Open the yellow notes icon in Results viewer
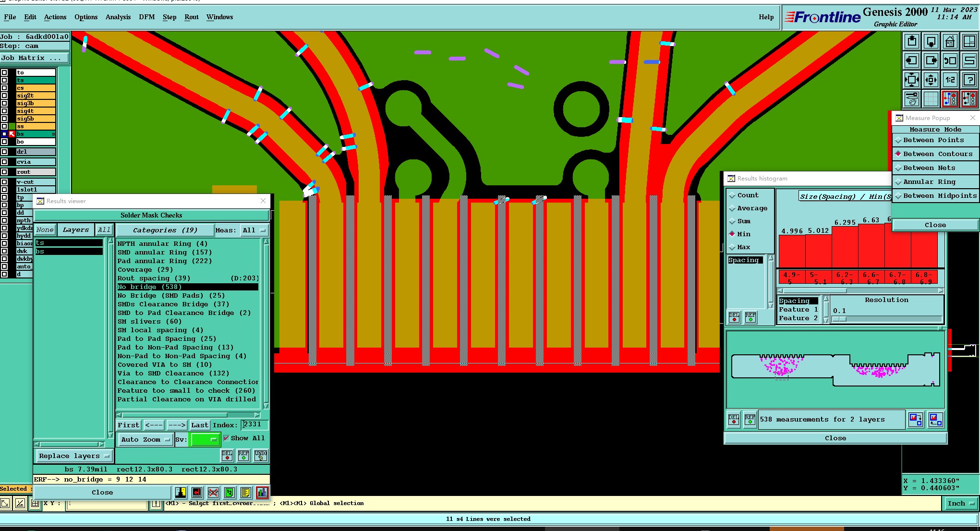Viewport: 980px width, 531px height. (245, 492)
